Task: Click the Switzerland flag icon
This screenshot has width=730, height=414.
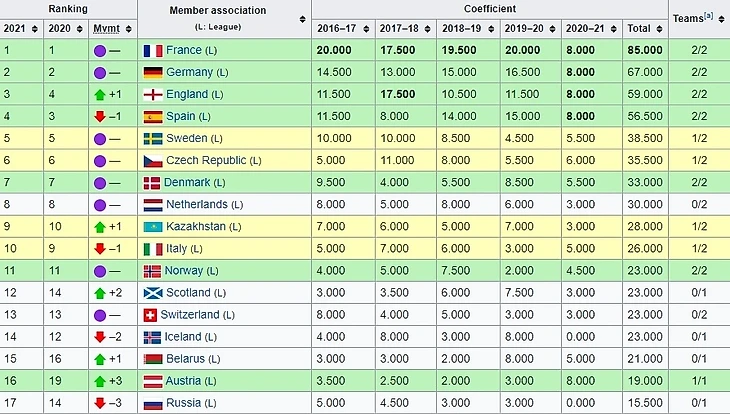Action: coord(153,315)
